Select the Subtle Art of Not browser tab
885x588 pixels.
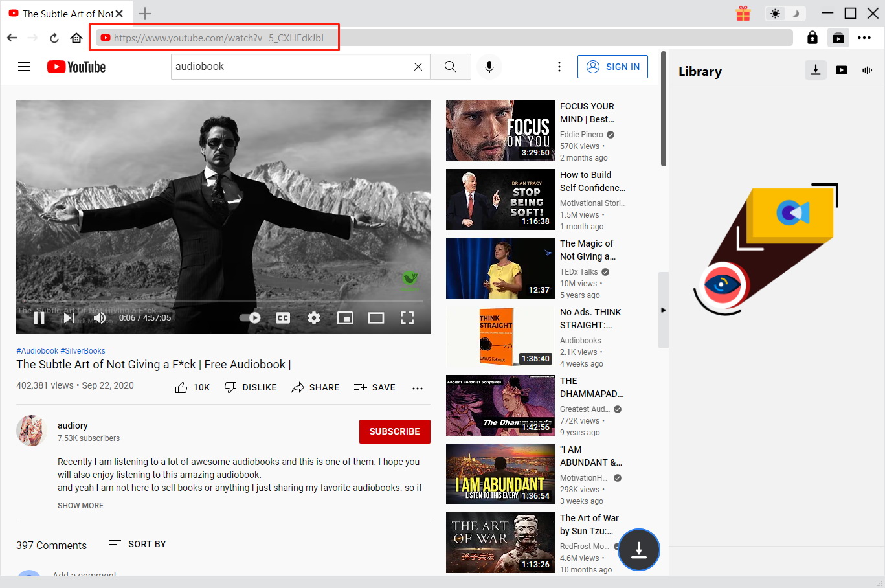click(65, 13)
